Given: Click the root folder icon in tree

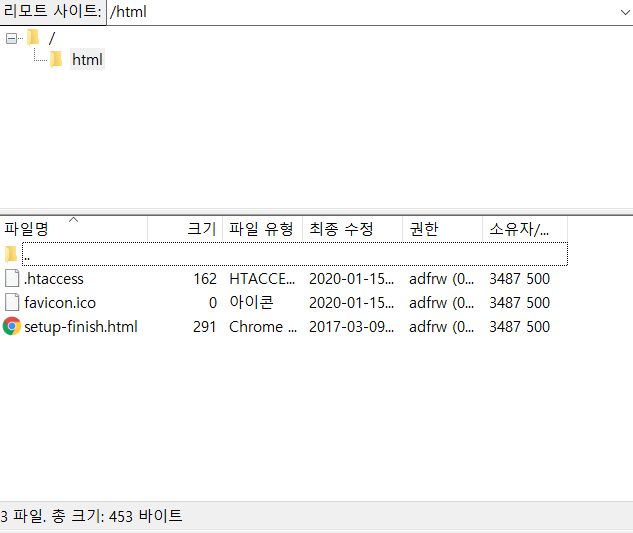Looking at the screenshot, I should pyautogui.click(x=34, y=38).
